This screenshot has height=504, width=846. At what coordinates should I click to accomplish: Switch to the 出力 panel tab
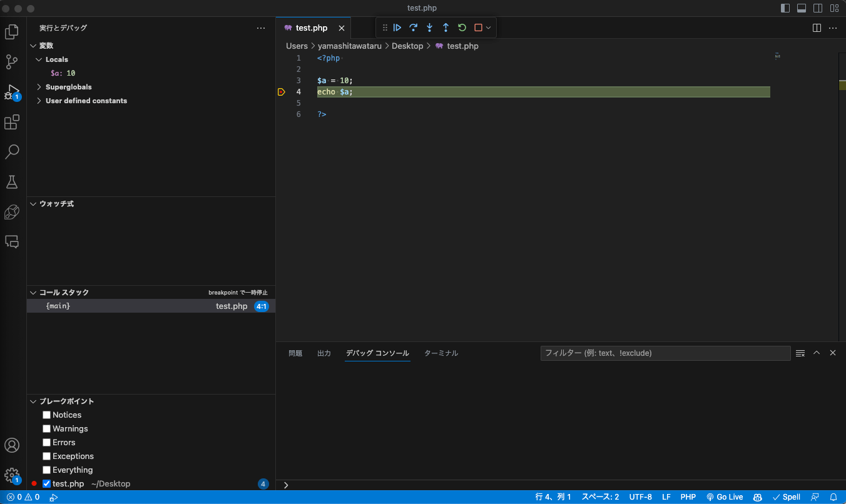click(324, 353)
